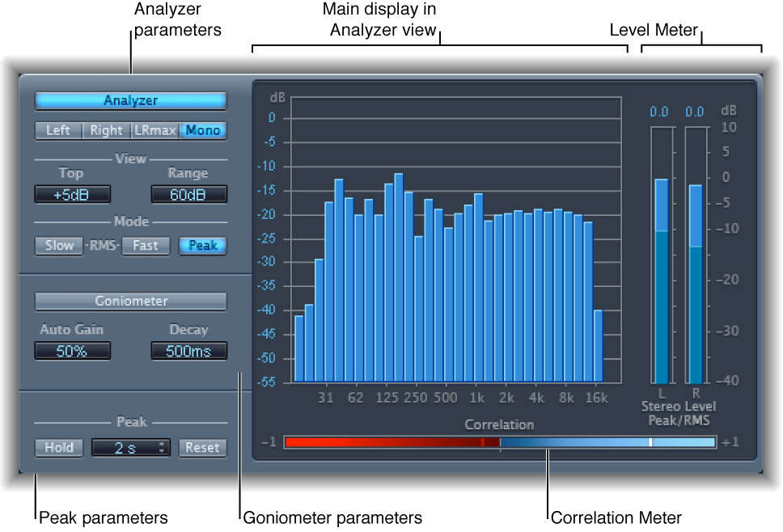Adjust the Auto Gain value of 50%
The height and width of the screenshot is (532, 783).
pos(72,350)
